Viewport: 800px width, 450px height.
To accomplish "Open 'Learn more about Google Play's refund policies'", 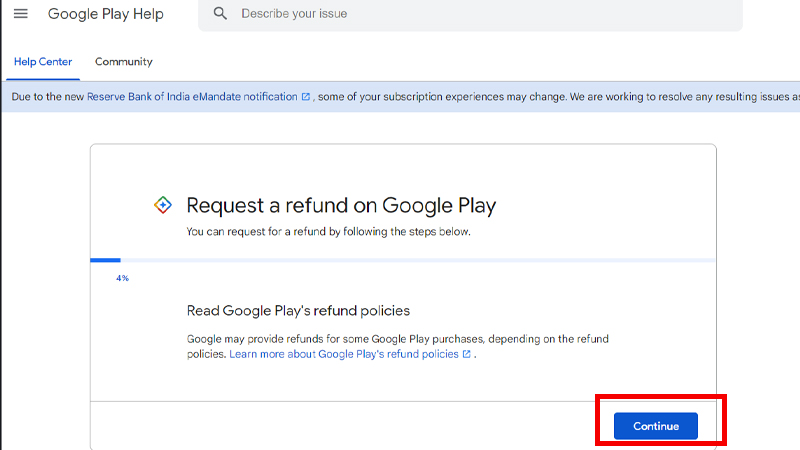I will point(344,354).
